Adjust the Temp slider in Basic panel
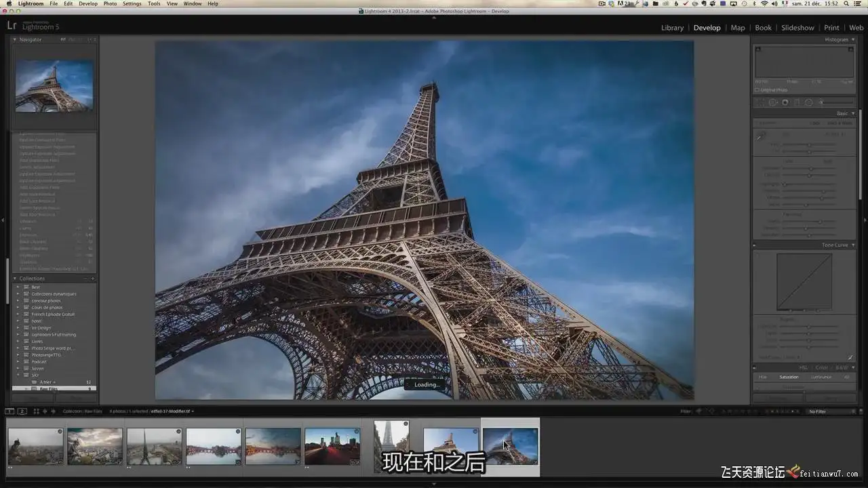Viewport: 868px width, 488px height. 809,144
